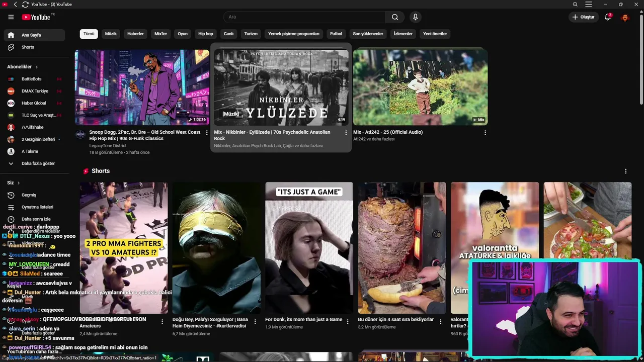Open LegacyTone District channel avatar
This screenshot has height=362, width=644.
point(80,134)
